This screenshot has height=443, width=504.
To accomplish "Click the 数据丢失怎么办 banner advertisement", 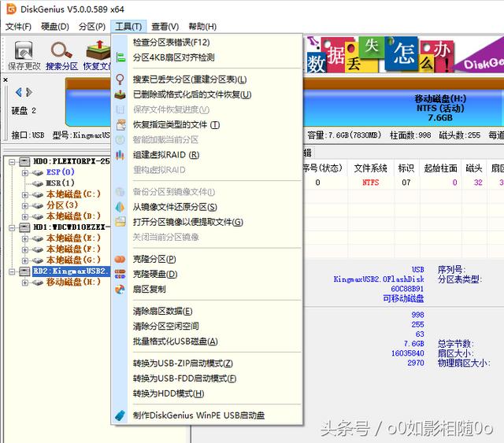I will pos(403,54).
